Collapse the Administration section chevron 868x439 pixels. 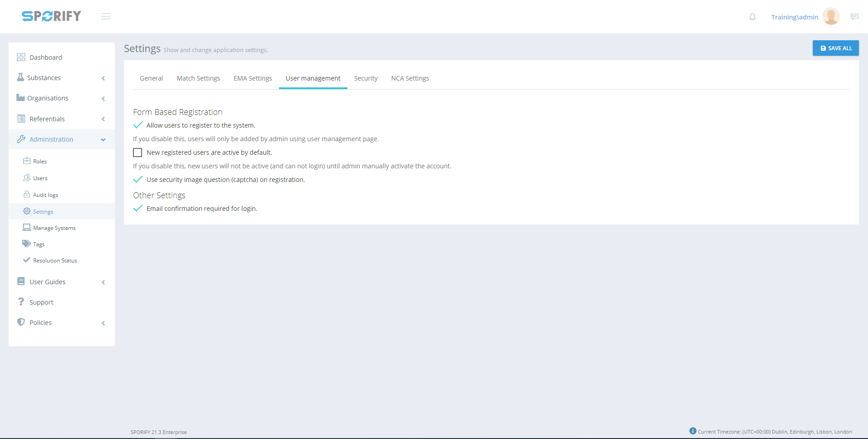(103, 140)
